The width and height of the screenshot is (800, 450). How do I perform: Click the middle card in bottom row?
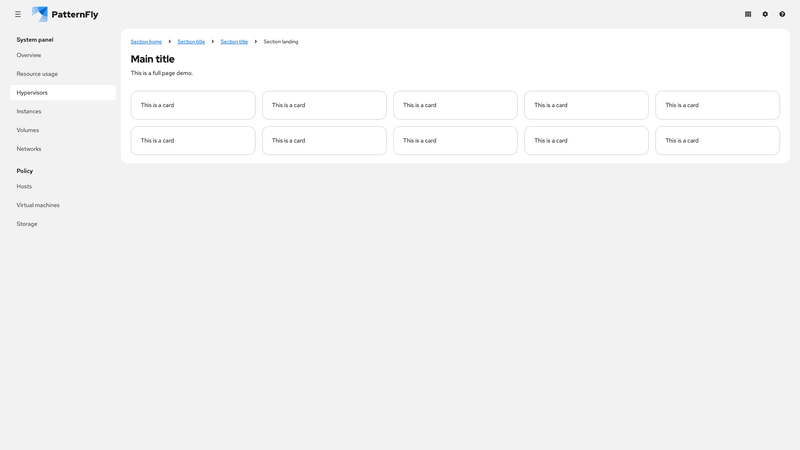tap(455, 140)
